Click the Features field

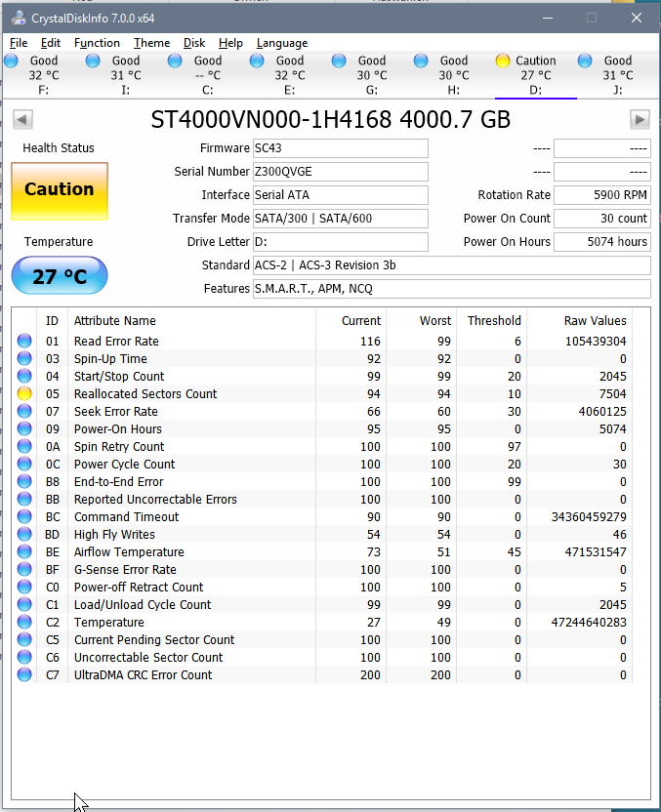coord(452,289)
